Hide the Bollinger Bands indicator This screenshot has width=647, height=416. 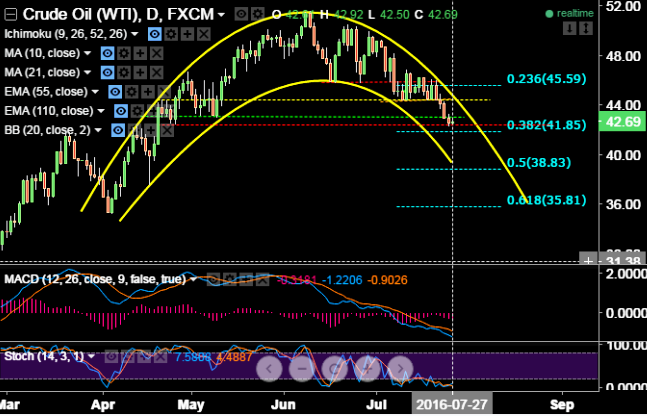pos(118,130)
